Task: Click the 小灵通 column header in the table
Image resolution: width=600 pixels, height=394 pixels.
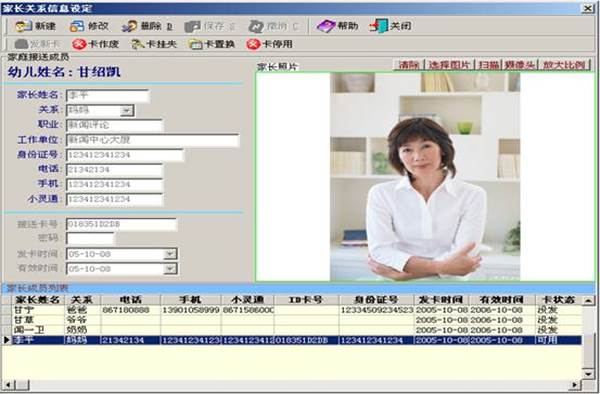Action: 248,300
